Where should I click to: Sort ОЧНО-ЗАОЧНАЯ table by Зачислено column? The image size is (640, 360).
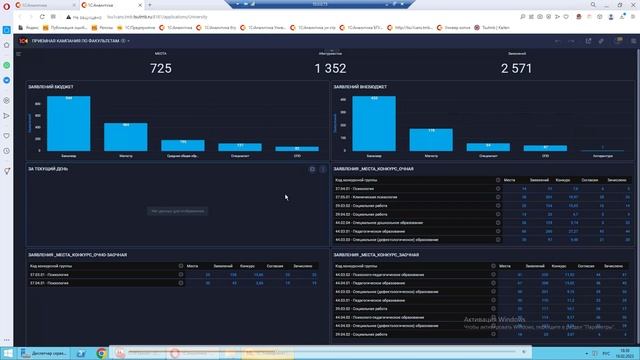[302, 266]
